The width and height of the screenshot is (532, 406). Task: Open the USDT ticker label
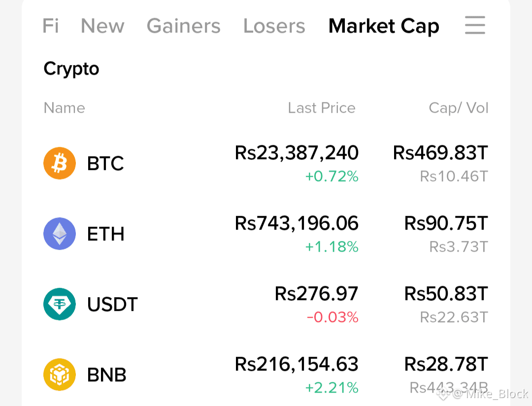113,304
